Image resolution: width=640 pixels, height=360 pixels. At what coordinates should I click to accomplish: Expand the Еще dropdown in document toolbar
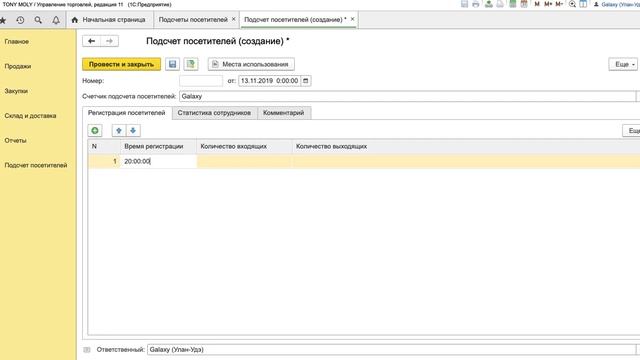coord(623,64)
